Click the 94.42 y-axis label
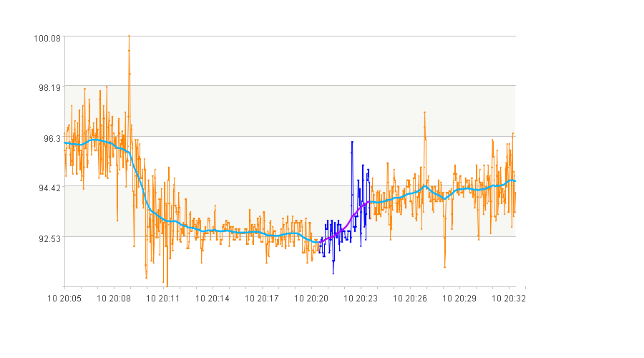The image size is (644, 358). (x=49, y=188)
